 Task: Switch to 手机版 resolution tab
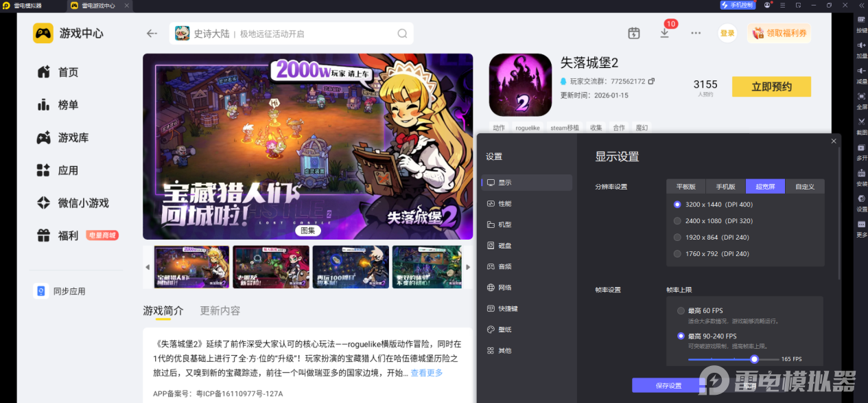click(726, 186)
